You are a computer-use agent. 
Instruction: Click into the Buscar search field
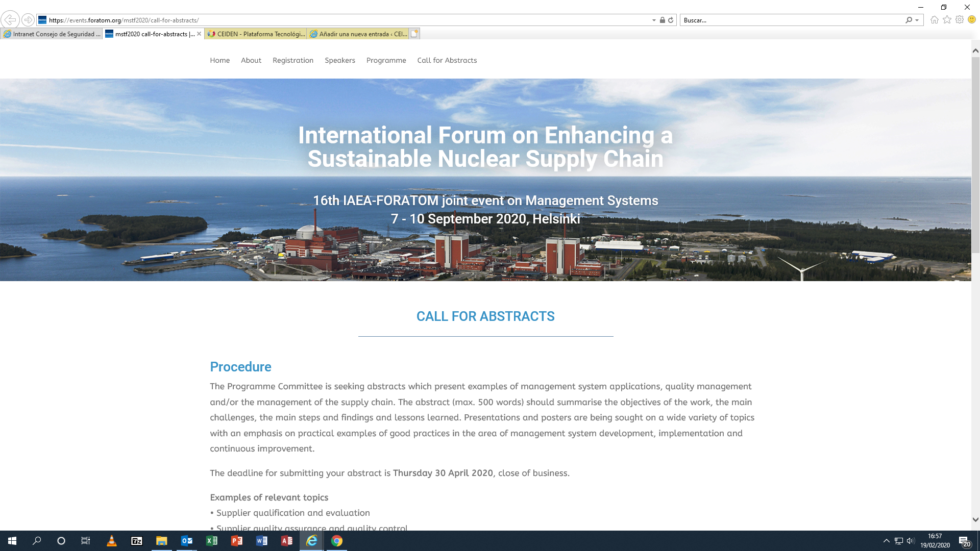pos(791,20)
